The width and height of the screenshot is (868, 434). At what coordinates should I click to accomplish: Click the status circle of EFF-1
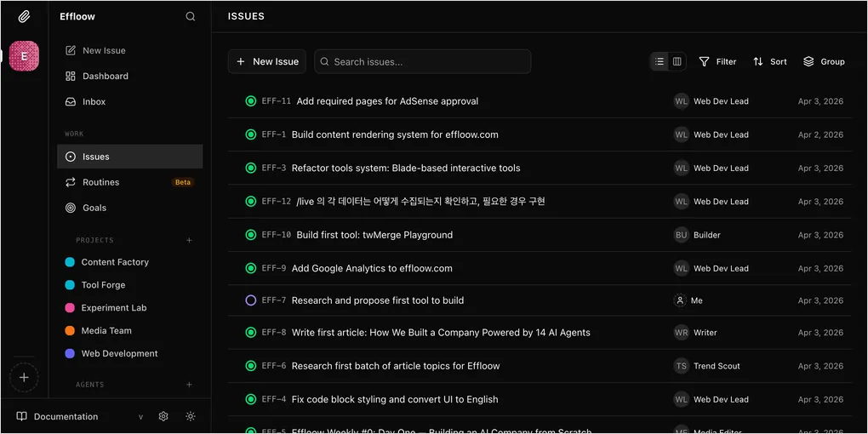tap(251, 134)
